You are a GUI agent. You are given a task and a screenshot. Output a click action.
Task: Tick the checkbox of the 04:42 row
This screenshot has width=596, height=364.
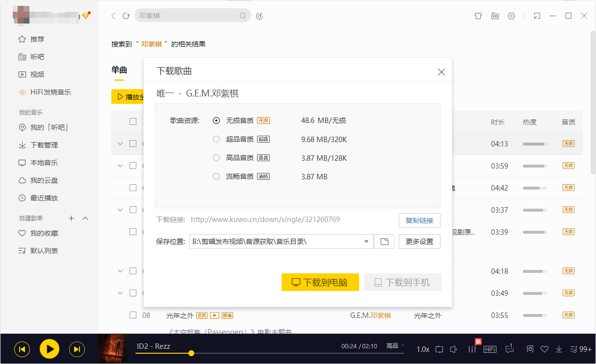pyautogui.click(x=133, y=188)
